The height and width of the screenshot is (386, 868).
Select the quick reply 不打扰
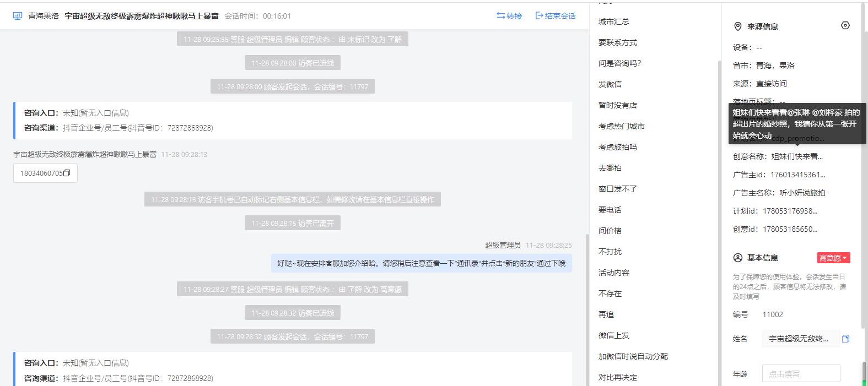pyautogui.click(x=610, y=252)
